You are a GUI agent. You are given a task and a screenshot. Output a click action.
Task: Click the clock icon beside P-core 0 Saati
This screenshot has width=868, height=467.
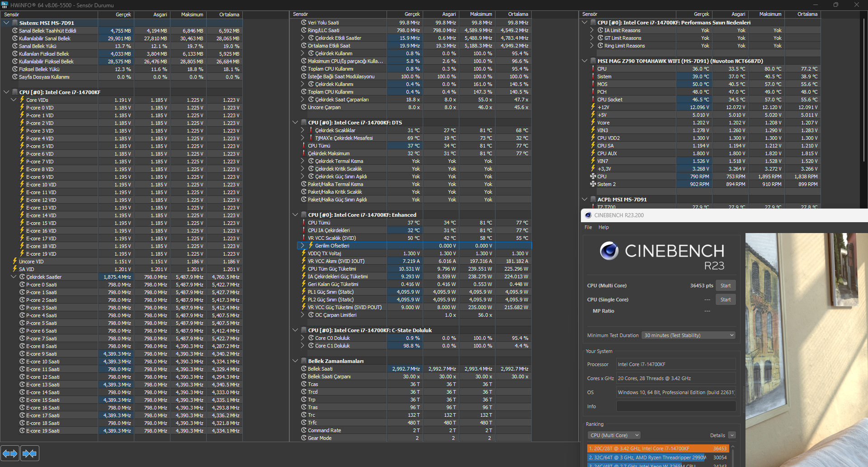(22, 285)
